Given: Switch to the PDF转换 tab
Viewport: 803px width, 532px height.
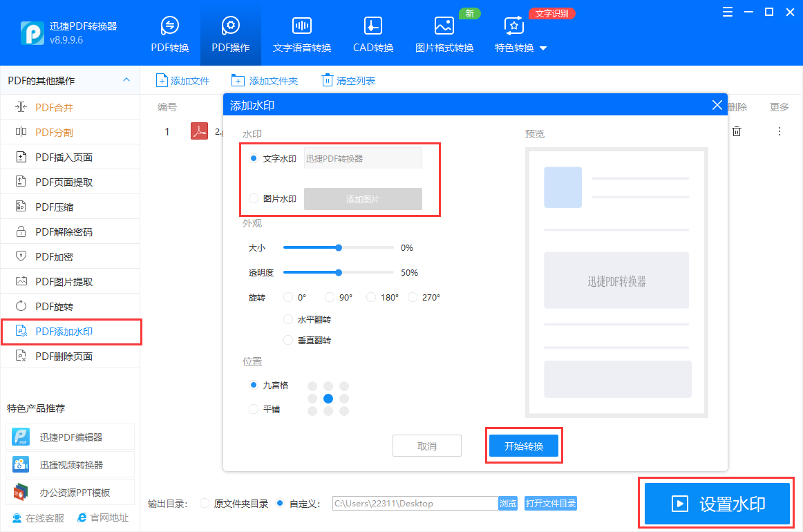Looking at the screenshot, I should click(x=169, y=32).
